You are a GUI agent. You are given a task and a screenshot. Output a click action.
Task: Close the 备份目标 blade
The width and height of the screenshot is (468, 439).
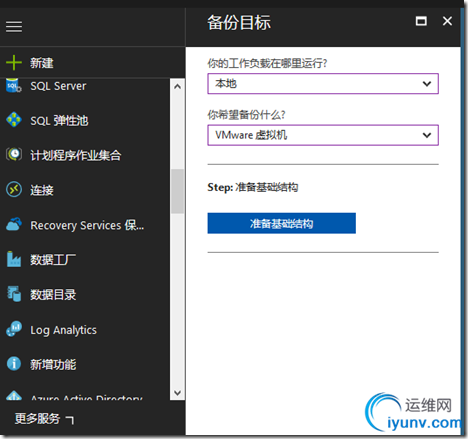[x=447, y=21]
